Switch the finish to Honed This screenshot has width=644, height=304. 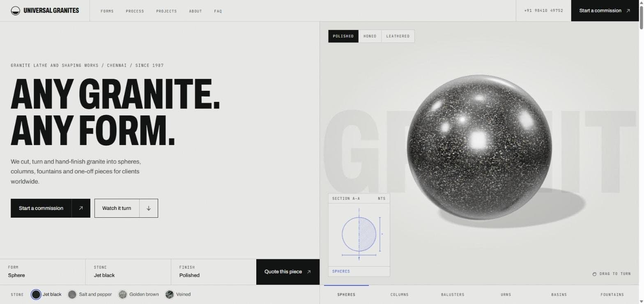(x=370, y=36)
